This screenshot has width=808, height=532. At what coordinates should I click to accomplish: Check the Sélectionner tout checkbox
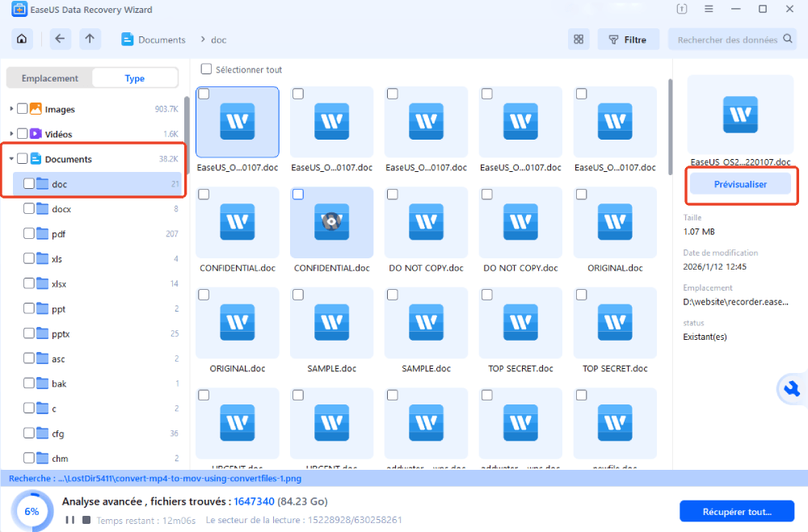[x=206, y=69]
